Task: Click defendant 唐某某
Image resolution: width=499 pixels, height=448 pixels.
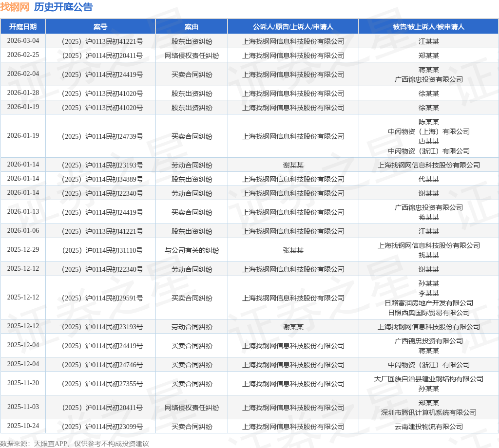Action: click(x=429, y=141)
